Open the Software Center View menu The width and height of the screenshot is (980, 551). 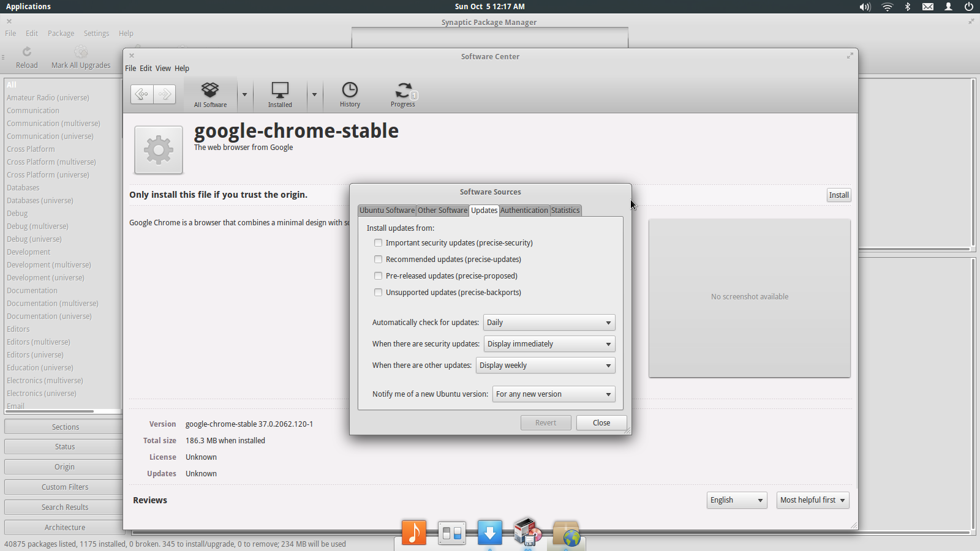tap(163, 69)
